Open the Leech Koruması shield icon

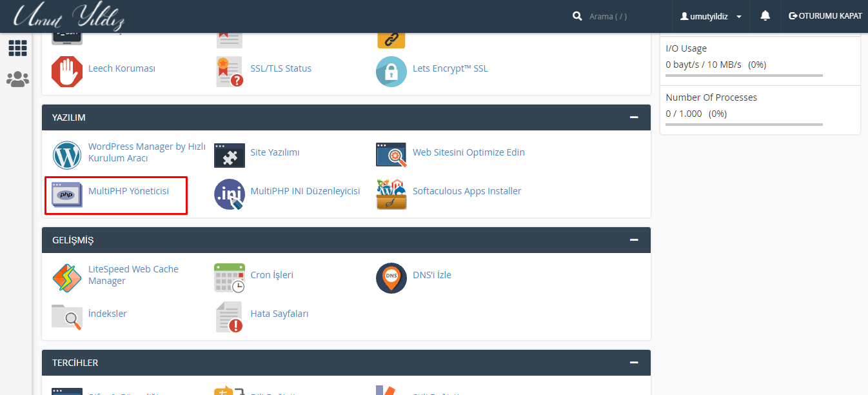click(x=67, y=71)
